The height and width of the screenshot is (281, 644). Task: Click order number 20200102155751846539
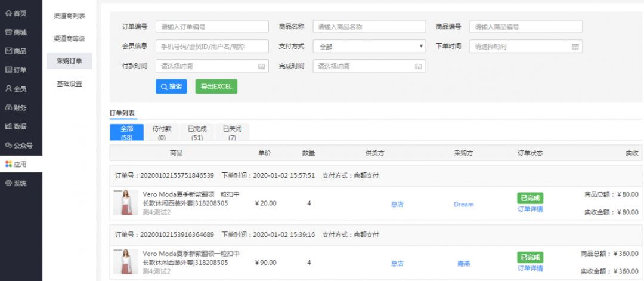coord(177,175)
